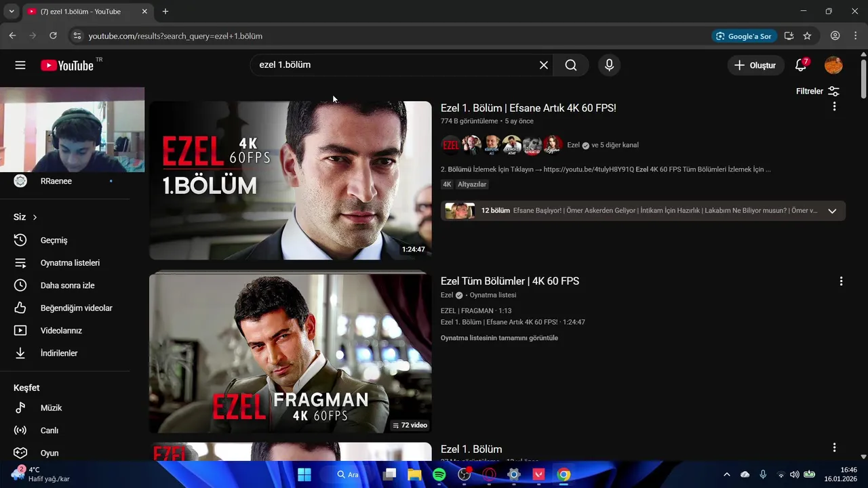Expand the 12 bölüm chapters chevron
The width and height of the screenshot is (868, 488).
coord(832,211)
